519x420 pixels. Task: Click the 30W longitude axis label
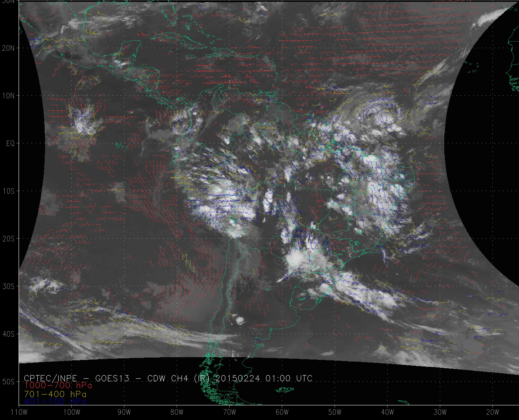point(440,412)
